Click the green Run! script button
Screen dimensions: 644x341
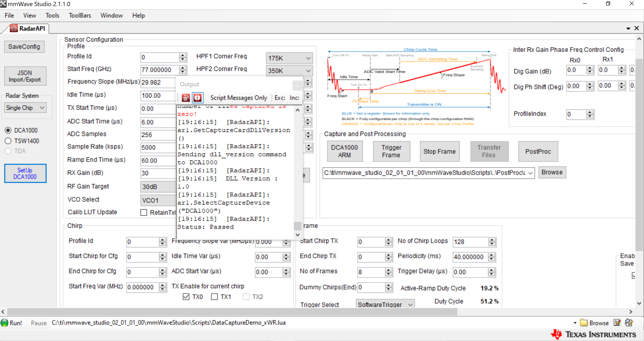click(x=11, y=323)
